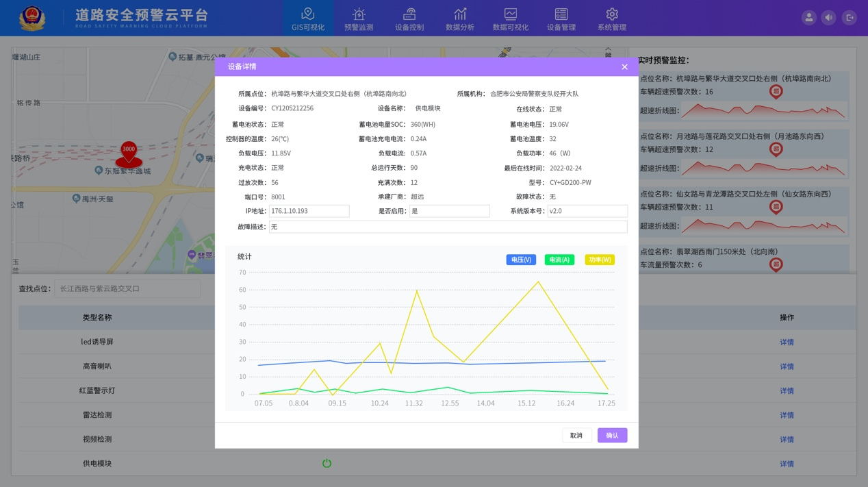The height and width of the screenshot is (487, 868).
Task: Mute sound via the speaker icon
Action: tap(829, 18)
